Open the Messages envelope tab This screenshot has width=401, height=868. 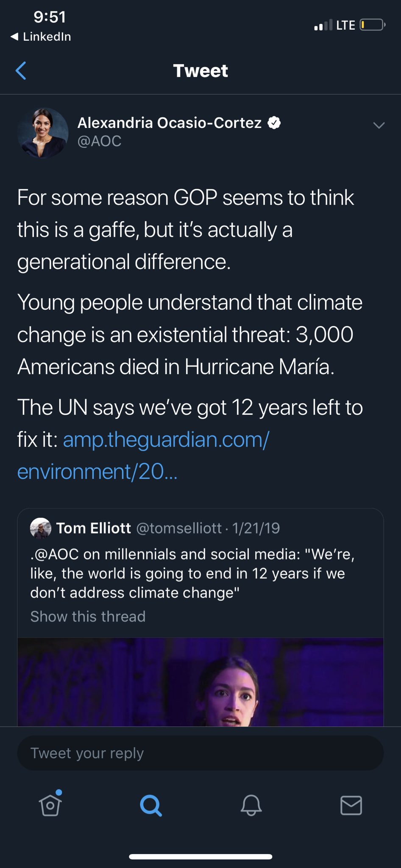tap(351, 805)
